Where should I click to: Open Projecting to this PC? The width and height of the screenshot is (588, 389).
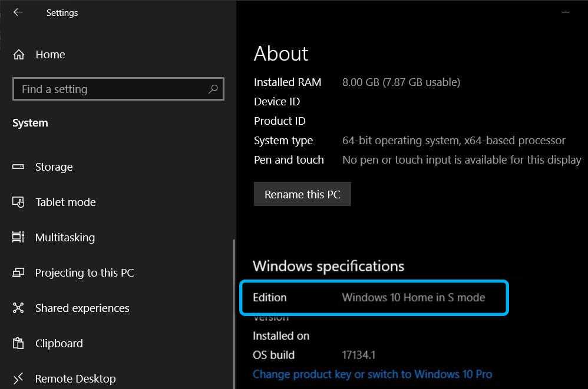point(84,273)
